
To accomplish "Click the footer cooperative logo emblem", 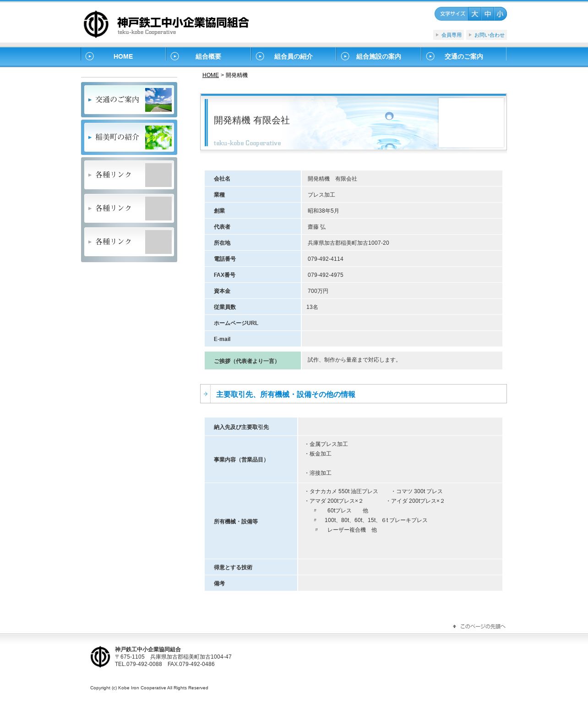I will tap(100, 657).
